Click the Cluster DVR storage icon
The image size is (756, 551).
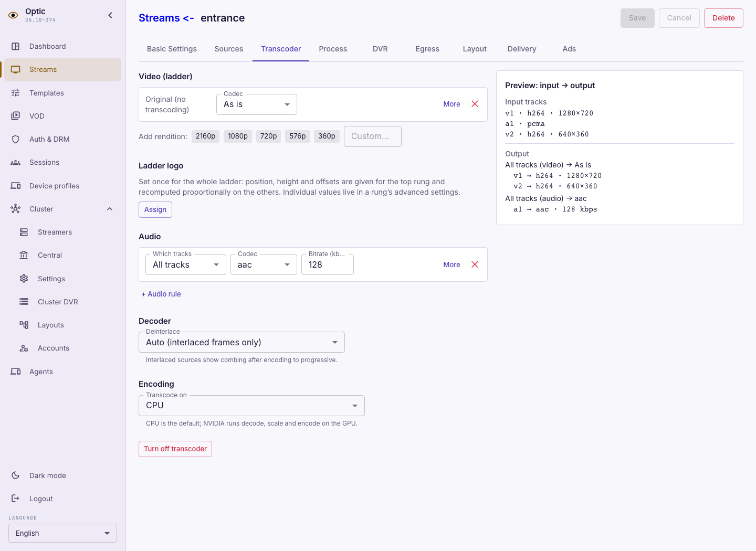[24, 302]
